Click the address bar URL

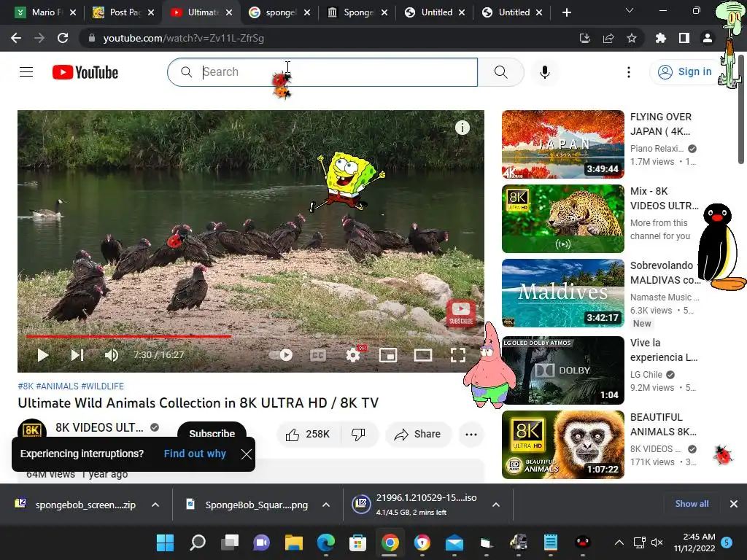(183, 38)
